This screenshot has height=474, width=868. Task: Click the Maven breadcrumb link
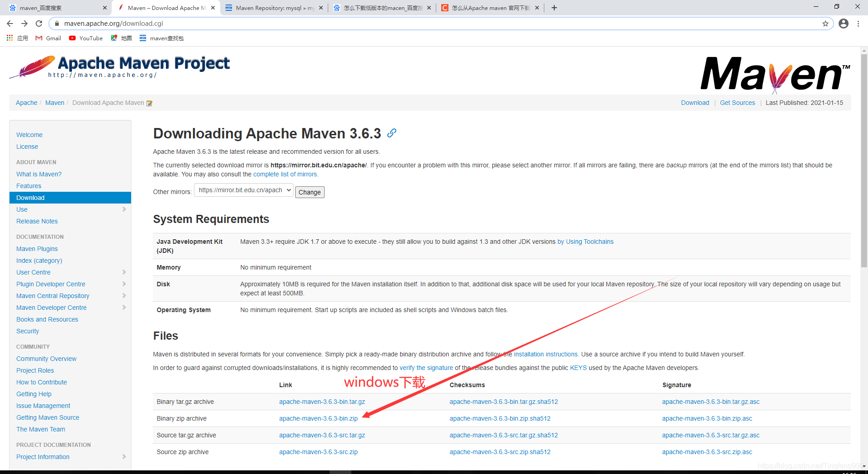[x=55, y=103]
